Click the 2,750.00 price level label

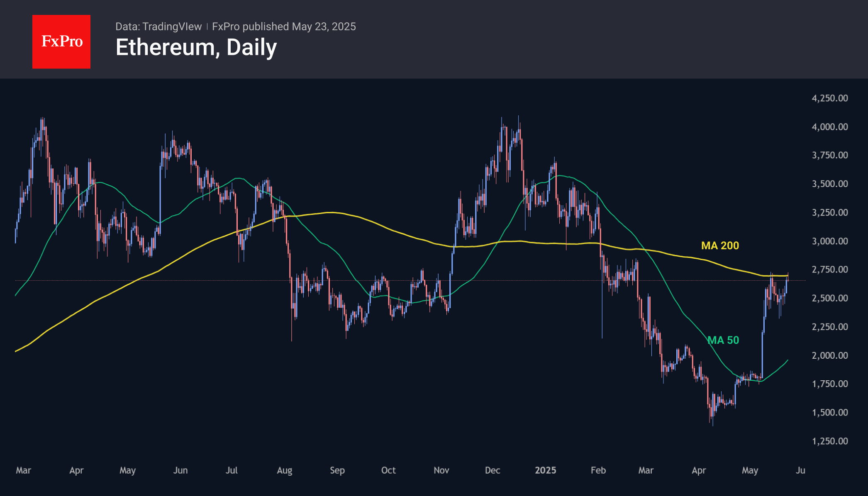[830, 270]
